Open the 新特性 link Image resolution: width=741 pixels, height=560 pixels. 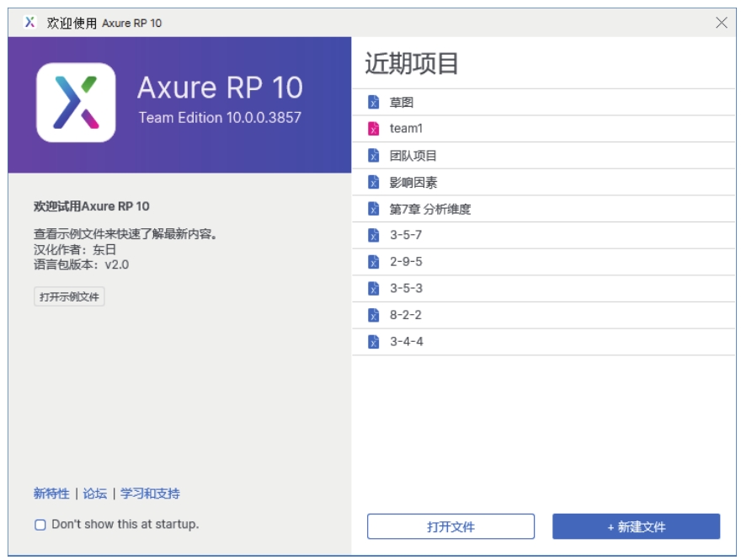pos(51,493)
